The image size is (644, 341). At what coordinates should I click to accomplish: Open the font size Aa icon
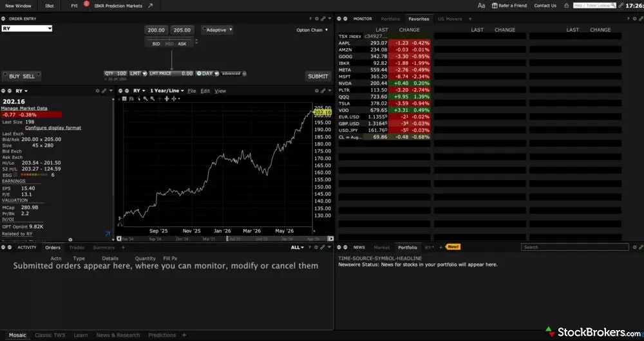[481, 6]
